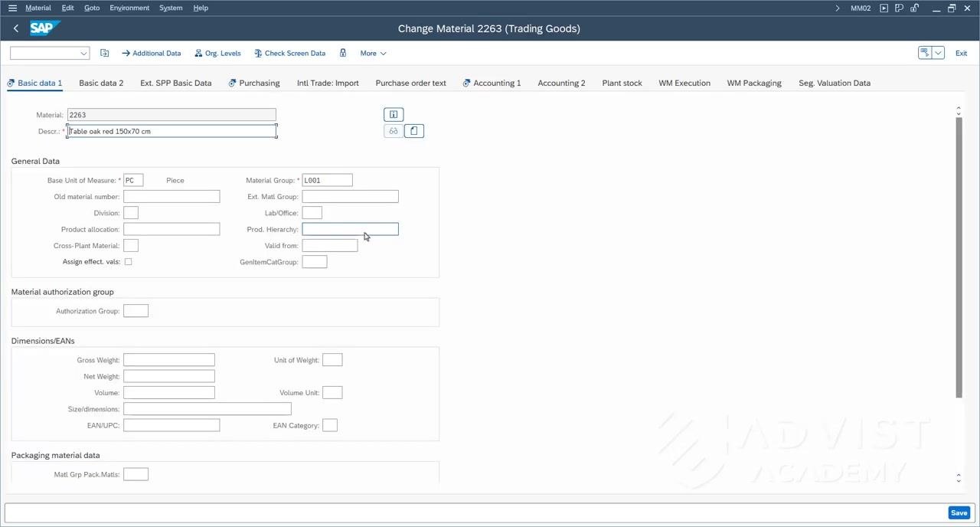
Task: Click the vertical scrollbar thumb
Action: tap(959, 257)
